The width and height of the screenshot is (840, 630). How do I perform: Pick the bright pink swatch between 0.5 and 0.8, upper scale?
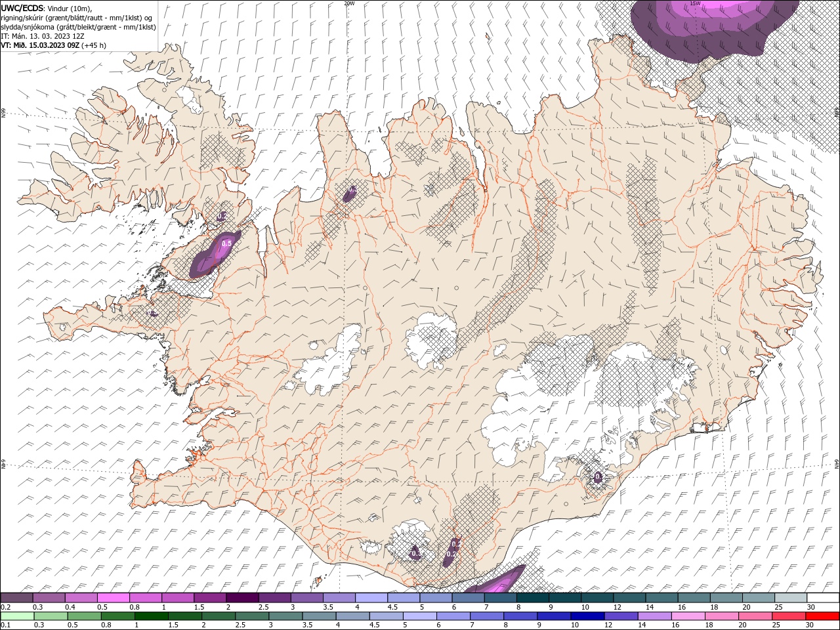pyautogui.click(x=114, y=597)
